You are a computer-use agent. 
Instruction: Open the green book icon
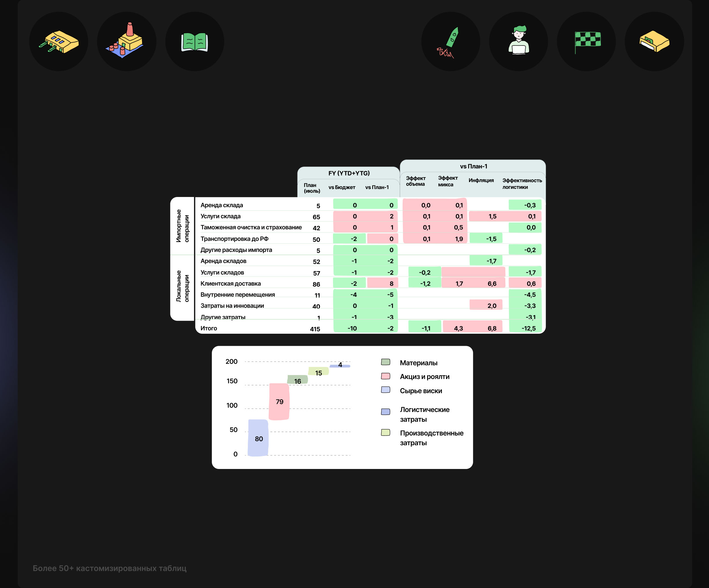point(194,42)
